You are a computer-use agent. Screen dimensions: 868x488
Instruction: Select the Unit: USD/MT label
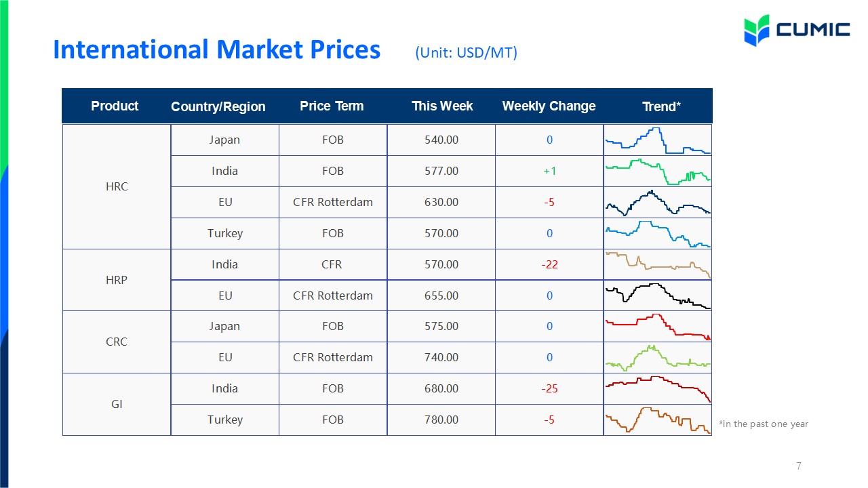click(x=467, y=53)
